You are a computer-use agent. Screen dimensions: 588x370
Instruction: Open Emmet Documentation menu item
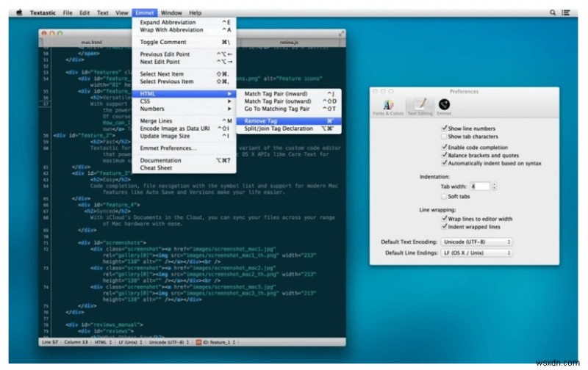click(x=184, y=160)
